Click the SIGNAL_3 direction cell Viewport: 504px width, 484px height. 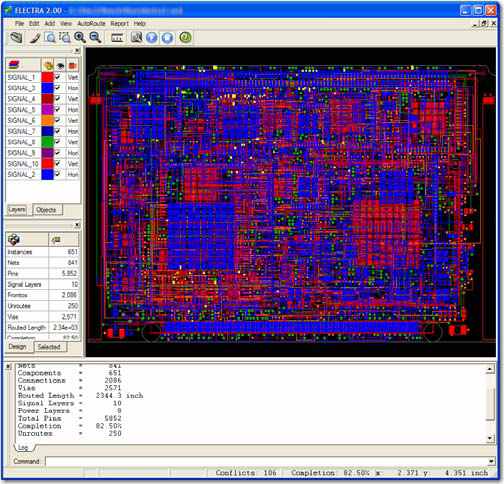73,88
